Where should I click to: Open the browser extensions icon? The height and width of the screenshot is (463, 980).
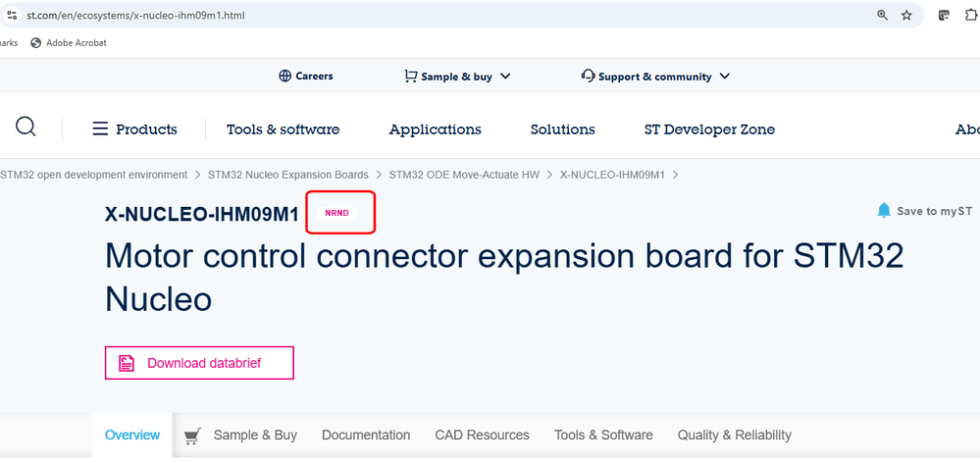pyautogui.click(x=970, y=16)
